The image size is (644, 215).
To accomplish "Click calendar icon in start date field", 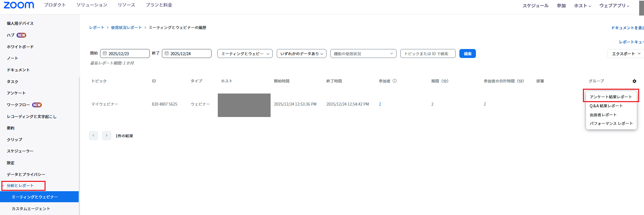I will [x=105, y=53].
